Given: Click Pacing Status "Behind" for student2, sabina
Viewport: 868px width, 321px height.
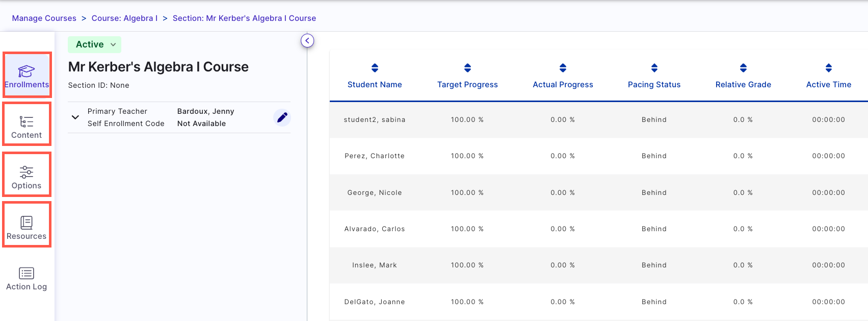Looking at the screenshot, I should point(654,120).
